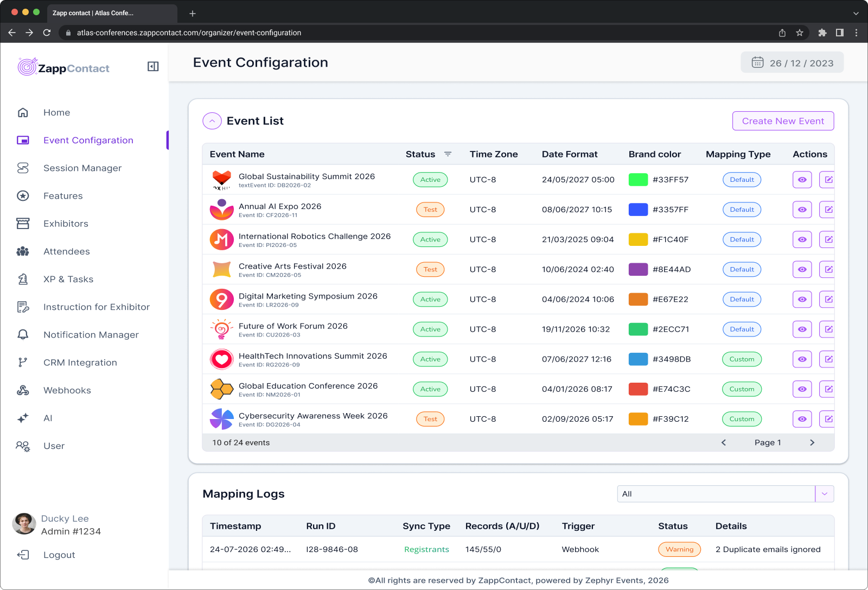Click purple #8E44AD color swatch

(638, 269)
